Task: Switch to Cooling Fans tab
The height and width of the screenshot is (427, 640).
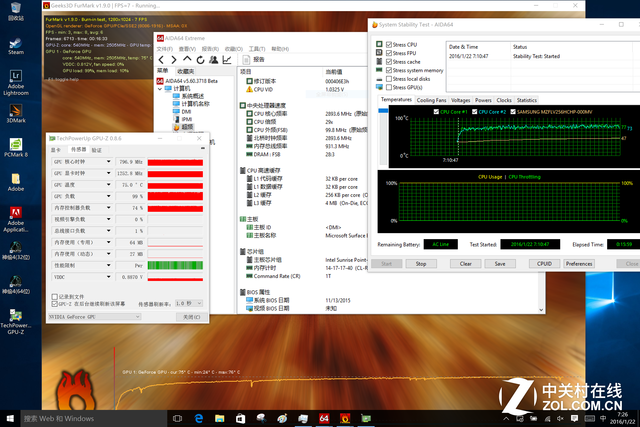Action: click(x=431, y=100)
